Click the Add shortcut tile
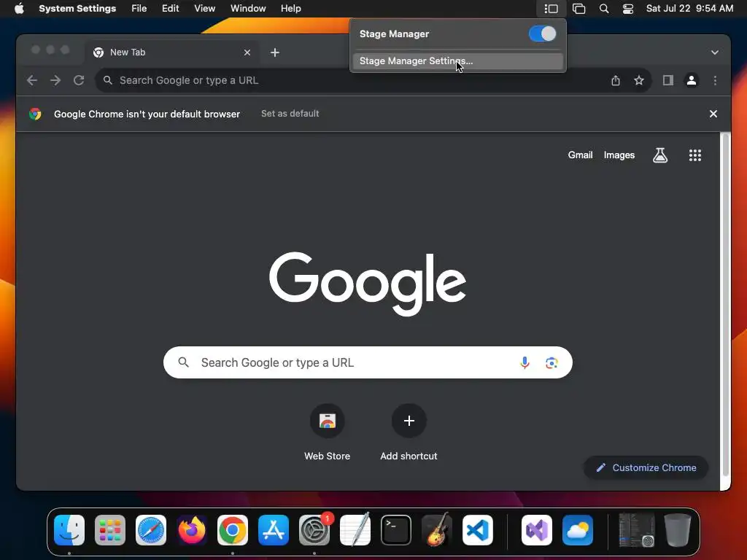 tap(409, 432)
